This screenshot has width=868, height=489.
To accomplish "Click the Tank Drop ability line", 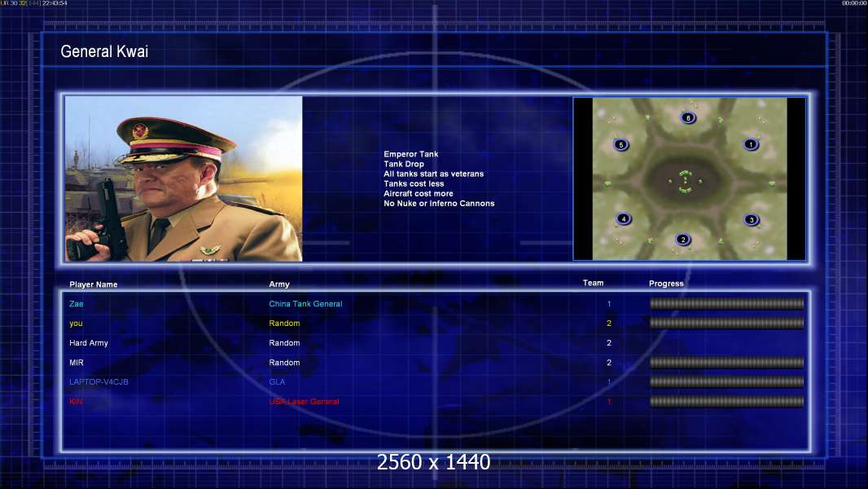I will coord(404,164).
